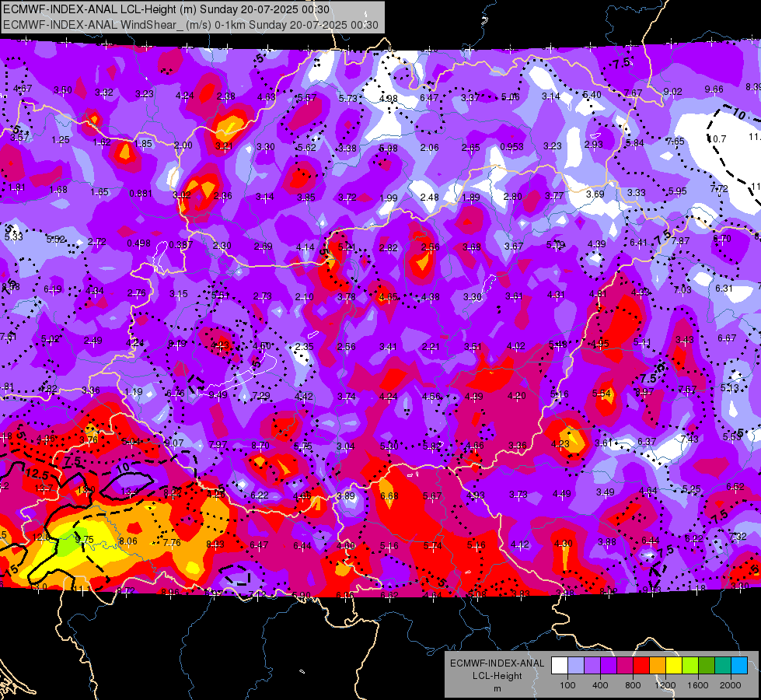
Task: Click the legend tick label '1200'
Action: pos(665,685)
